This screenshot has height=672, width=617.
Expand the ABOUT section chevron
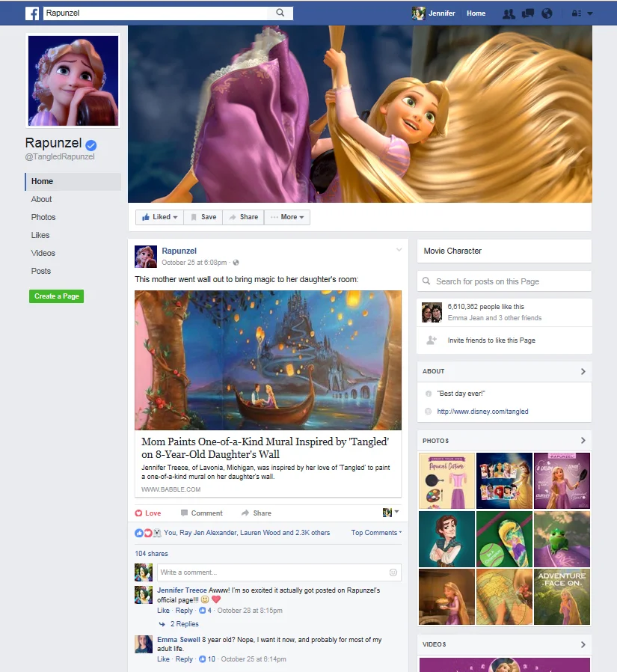583,372
